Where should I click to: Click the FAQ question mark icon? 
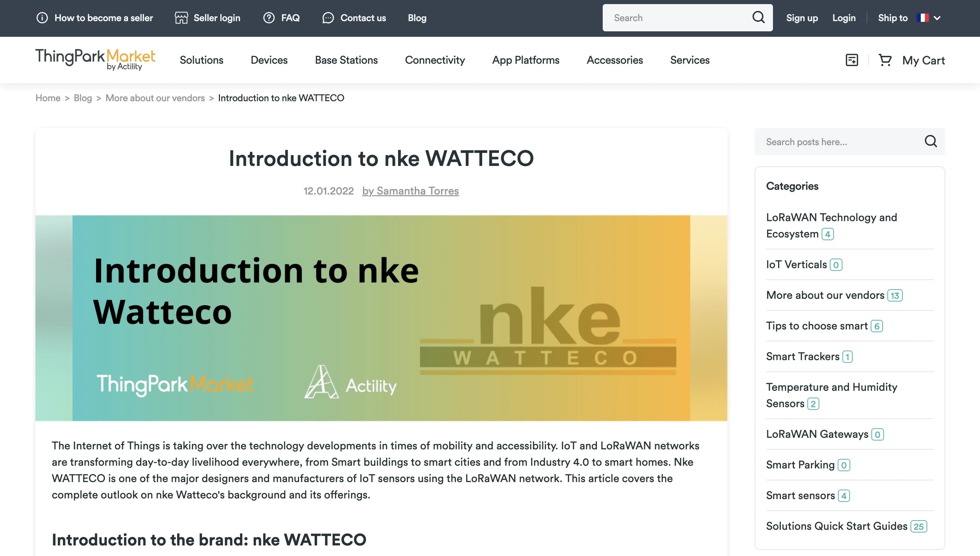[269, 18]
